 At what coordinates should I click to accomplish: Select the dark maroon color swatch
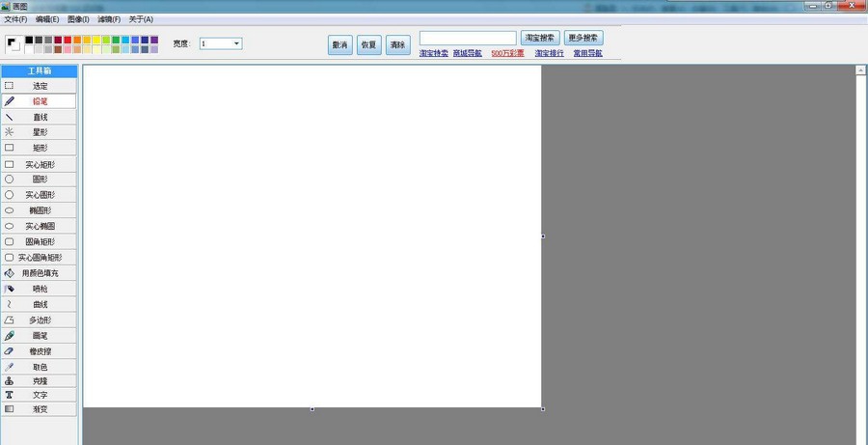click(58, 40)
